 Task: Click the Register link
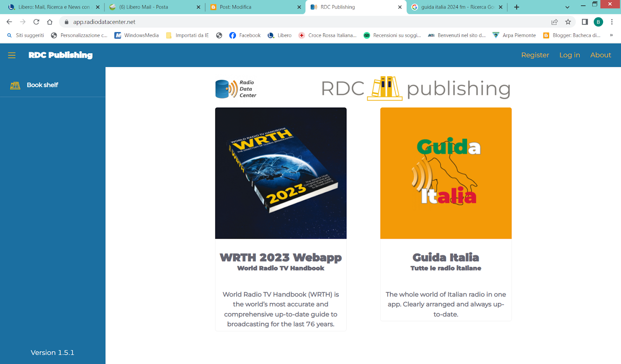tap(535, 55)
